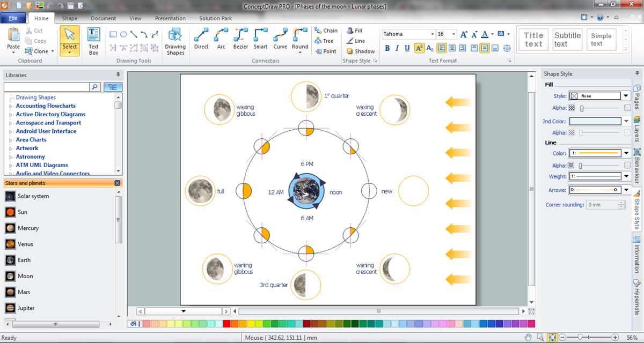Viewport: 644px width, 343px height.
Task: Toggle superscript text formatting
Action: tap(419, 48)
